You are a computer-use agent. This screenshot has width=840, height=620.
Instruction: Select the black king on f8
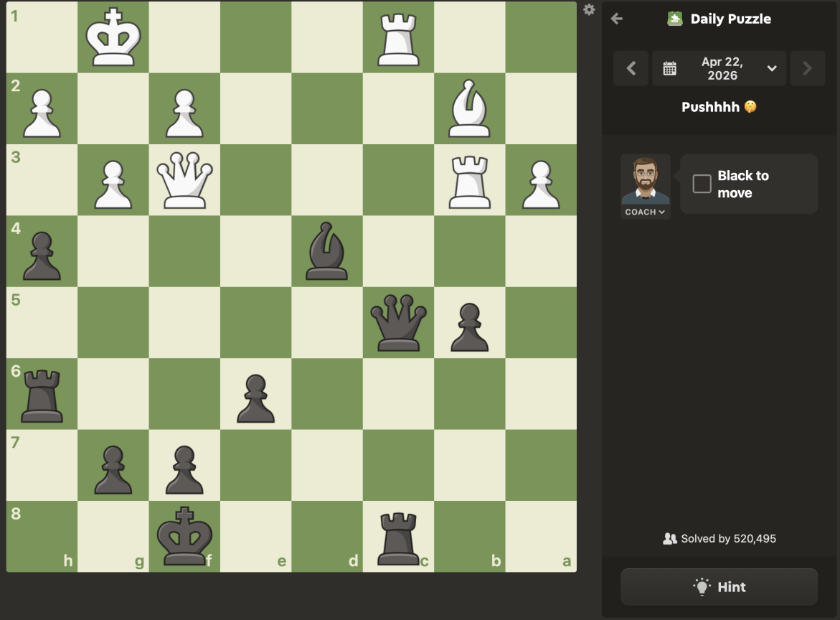184,536
